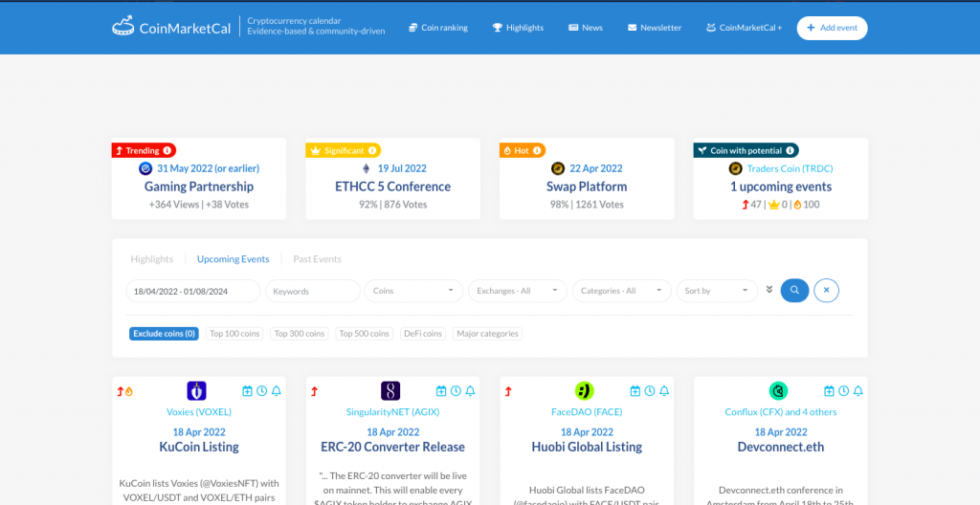
Task: Open the ETHCC 5 Conference event
Action: click(392, 187)
